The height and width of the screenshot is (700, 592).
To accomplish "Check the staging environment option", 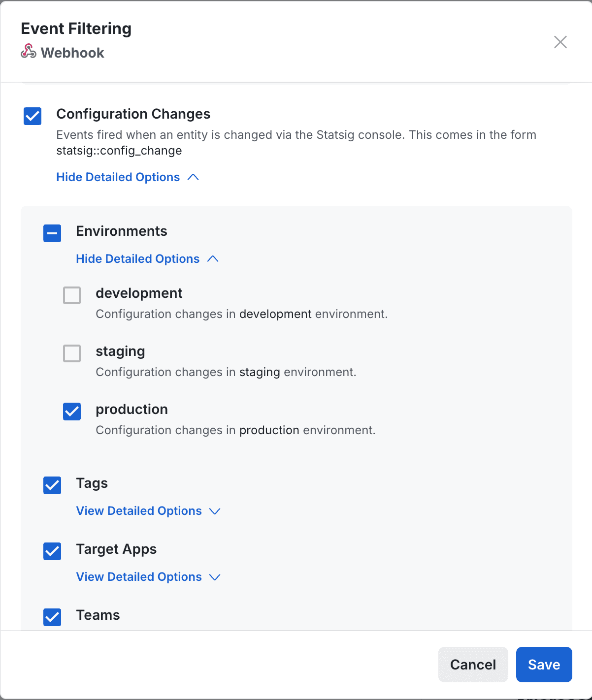I will (x=71, y=353).
